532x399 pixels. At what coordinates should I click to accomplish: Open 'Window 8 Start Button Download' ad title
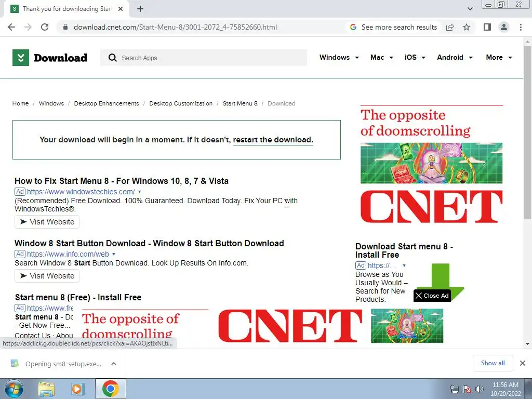click(x=149, y=243)
